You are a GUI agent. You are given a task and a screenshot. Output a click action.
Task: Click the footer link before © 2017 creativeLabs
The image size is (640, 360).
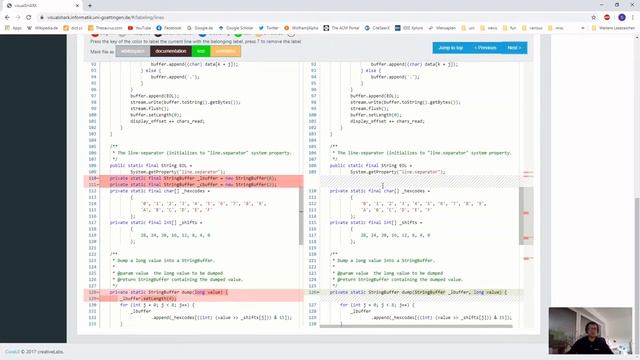click(12, 351)
